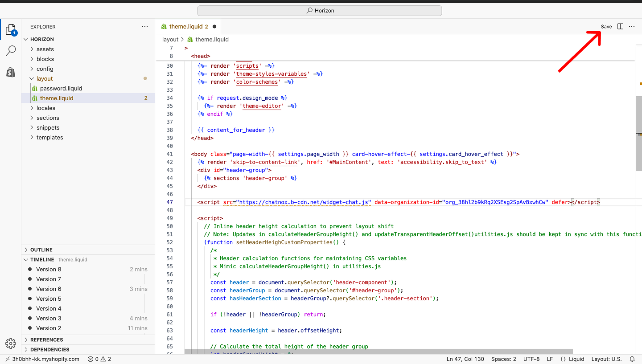
Task: Split the editor to the right
Action: coord(620,27)
